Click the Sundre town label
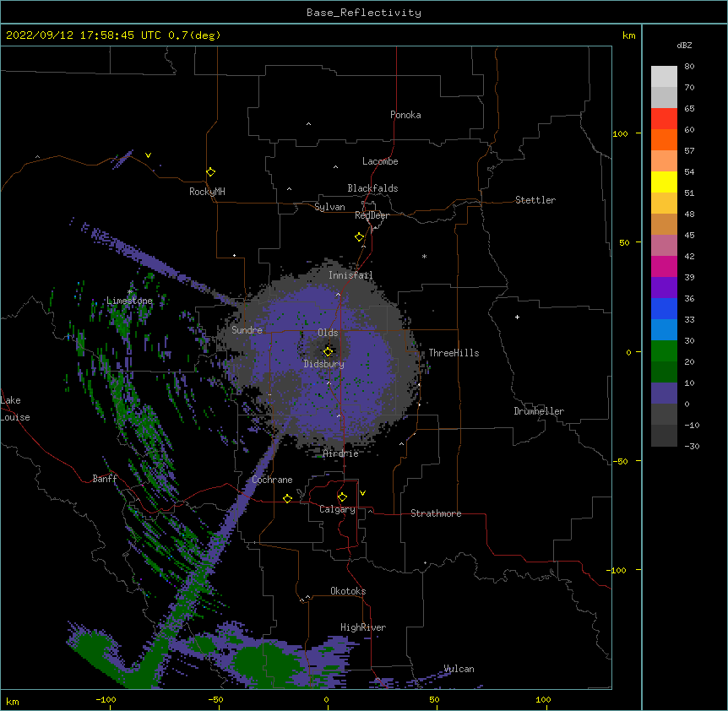This screenshot has width=728, height=711. point(247,330)
